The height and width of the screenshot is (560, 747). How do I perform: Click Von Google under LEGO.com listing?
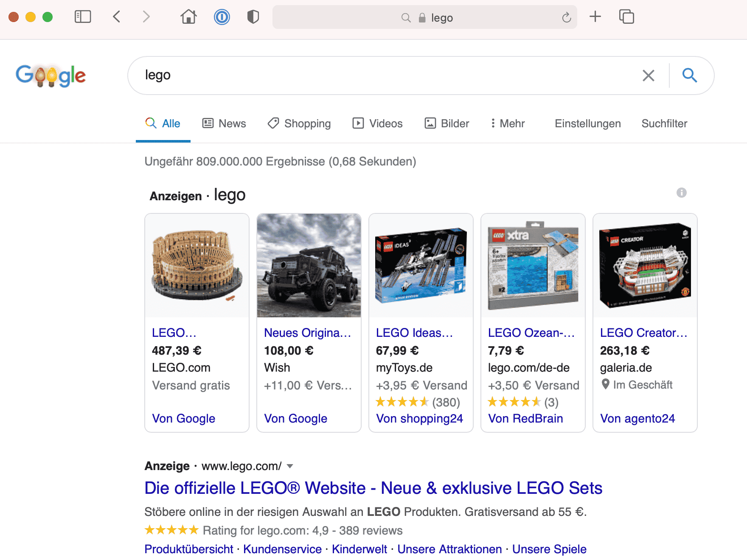click(184, 418)
